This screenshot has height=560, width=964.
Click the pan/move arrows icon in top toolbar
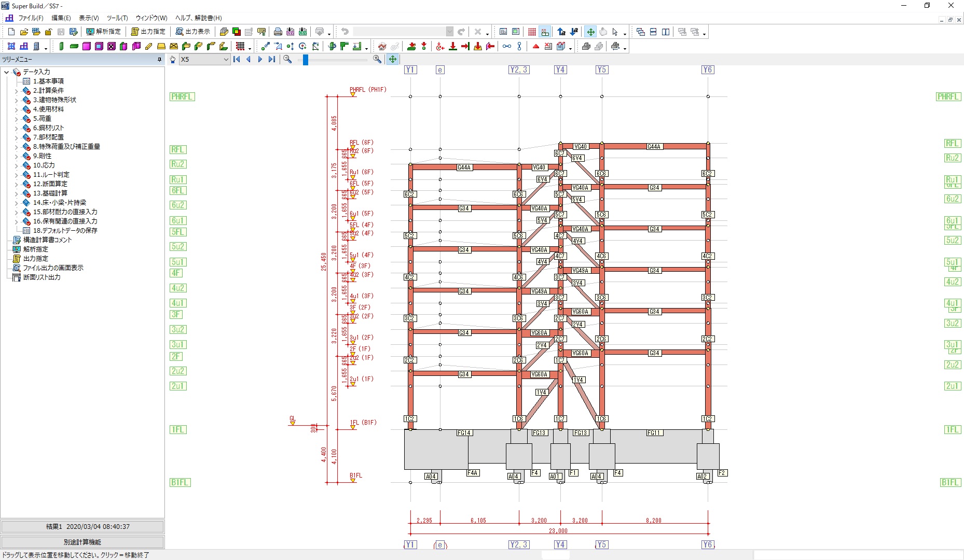[590, 32]
